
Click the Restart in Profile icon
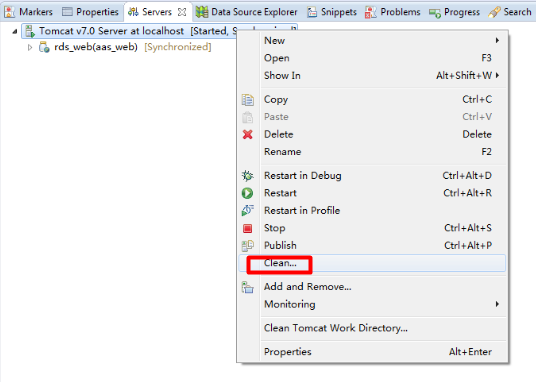247,210
